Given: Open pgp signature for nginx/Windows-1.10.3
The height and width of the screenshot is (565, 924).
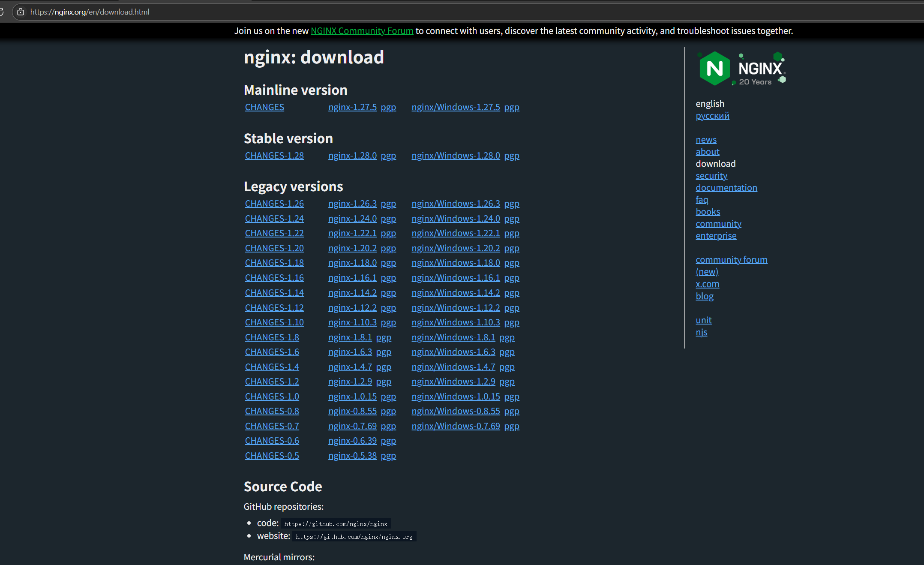Looking at the screenshot, I should (x=512, y=322).
